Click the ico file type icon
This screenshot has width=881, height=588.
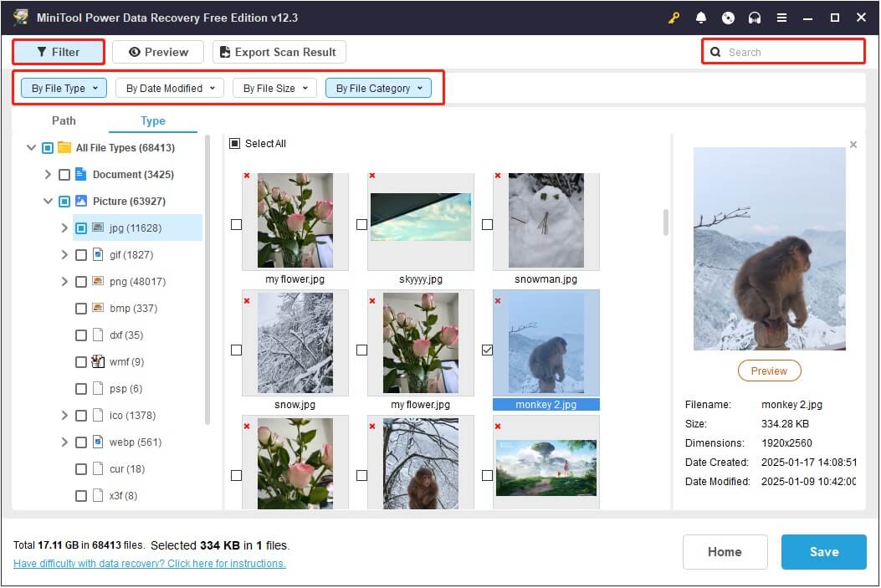tap(98, 415)
